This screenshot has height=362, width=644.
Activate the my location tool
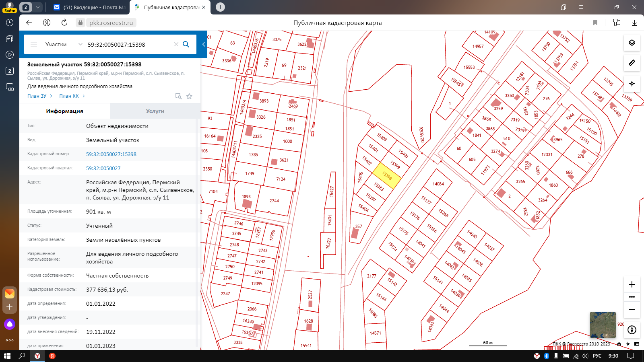(x=632, y=84)
